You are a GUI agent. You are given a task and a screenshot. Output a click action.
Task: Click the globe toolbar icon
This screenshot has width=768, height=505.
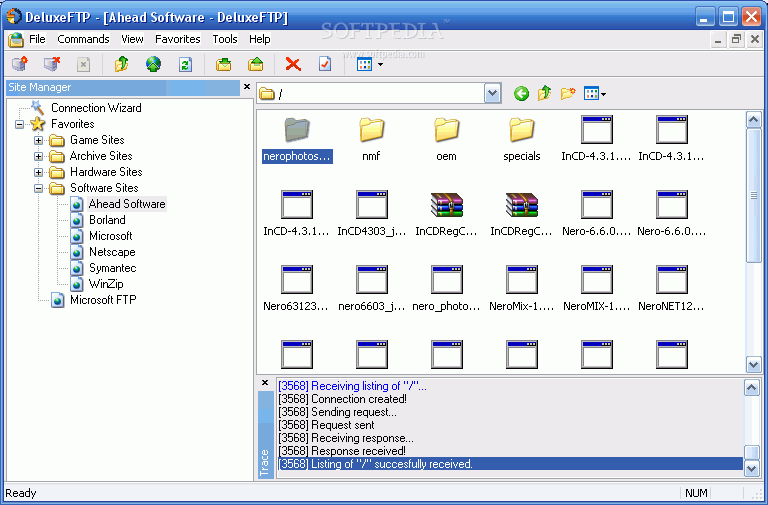click(153, 64)
